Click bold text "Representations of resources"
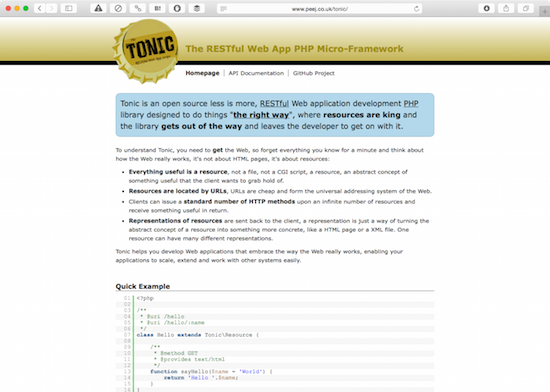 point(175,221)
